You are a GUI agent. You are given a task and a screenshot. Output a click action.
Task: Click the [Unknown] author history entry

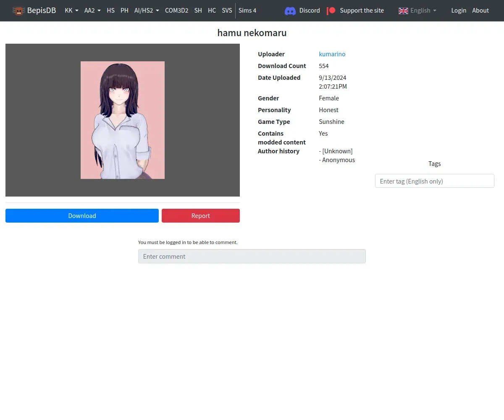336,151
